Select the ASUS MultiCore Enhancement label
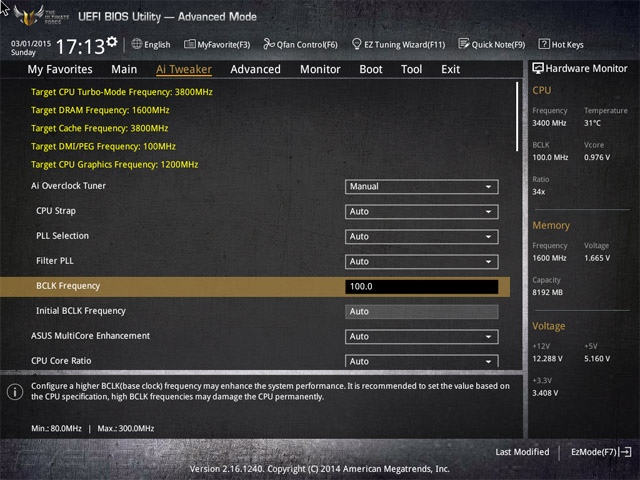Screen dimensions: 640x480 pyautogui.click(x=90, y=336)
